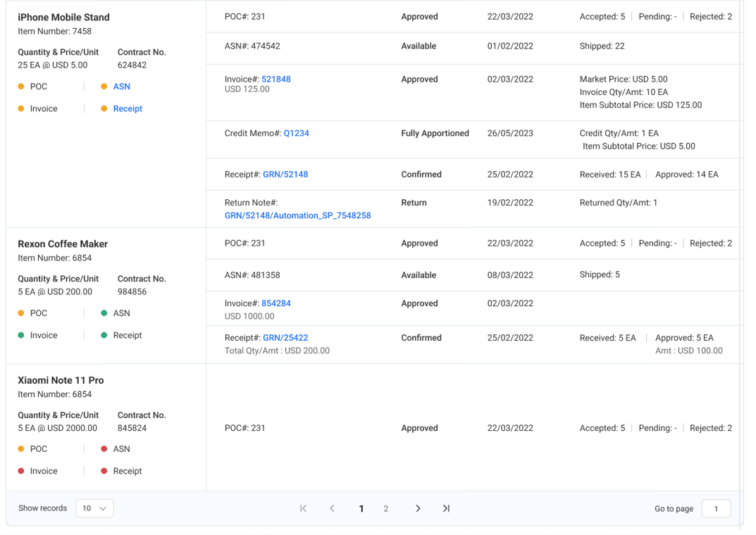Select page 2 in pagination
756x535 pixels.
385,508
